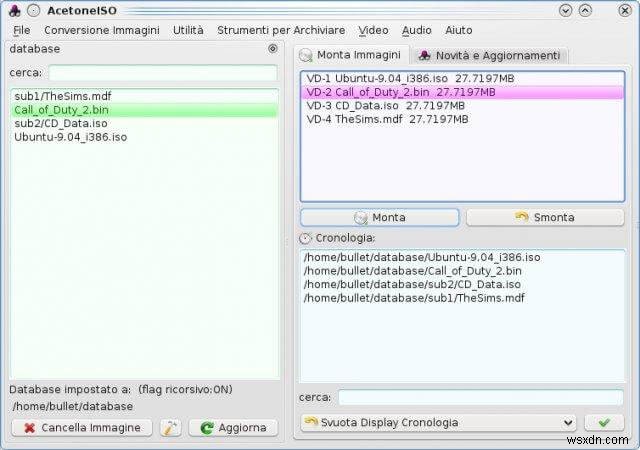Click the wand icon button next to Cancella Immagine

click(x=171, y=428)
